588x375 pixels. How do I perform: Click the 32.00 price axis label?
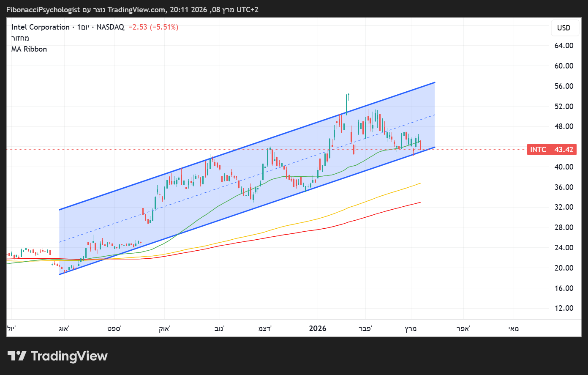coord(564,207)
